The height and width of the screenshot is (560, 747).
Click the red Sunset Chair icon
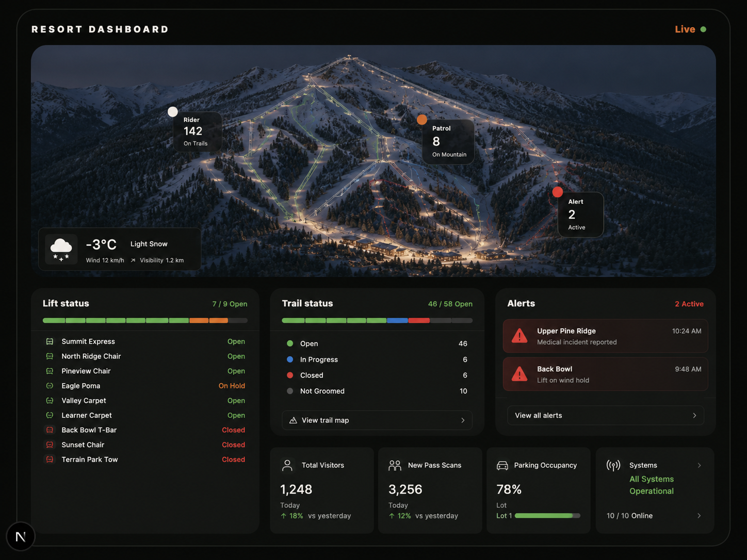click(50, 444)
